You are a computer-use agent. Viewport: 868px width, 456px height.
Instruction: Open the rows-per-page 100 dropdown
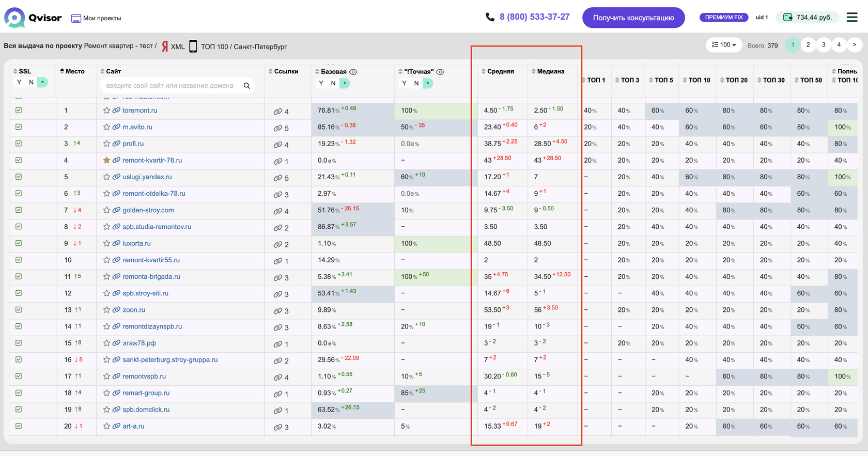pyautogui.click(x=724, y=45)
